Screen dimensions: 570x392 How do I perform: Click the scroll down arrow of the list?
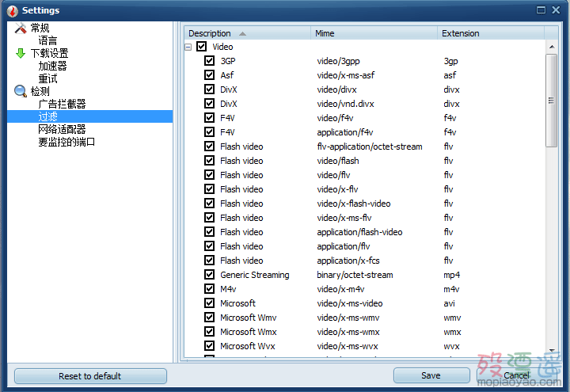tap(552, 351)
